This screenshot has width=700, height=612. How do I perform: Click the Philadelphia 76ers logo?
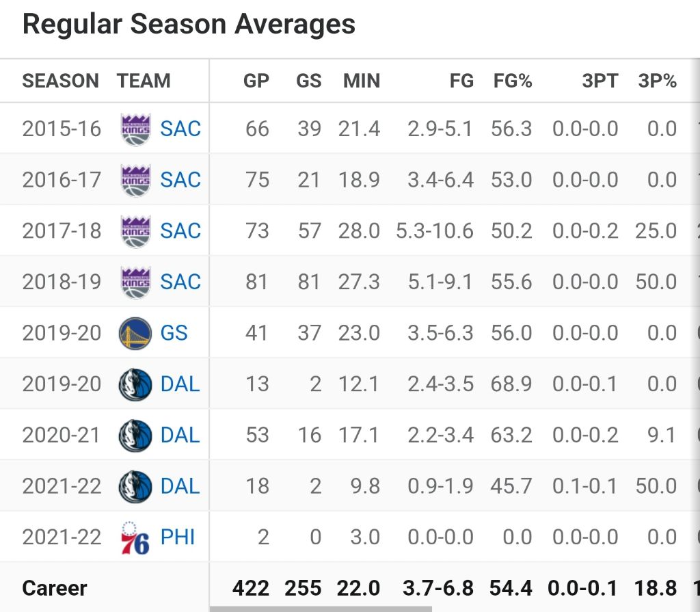click(135, 537)
